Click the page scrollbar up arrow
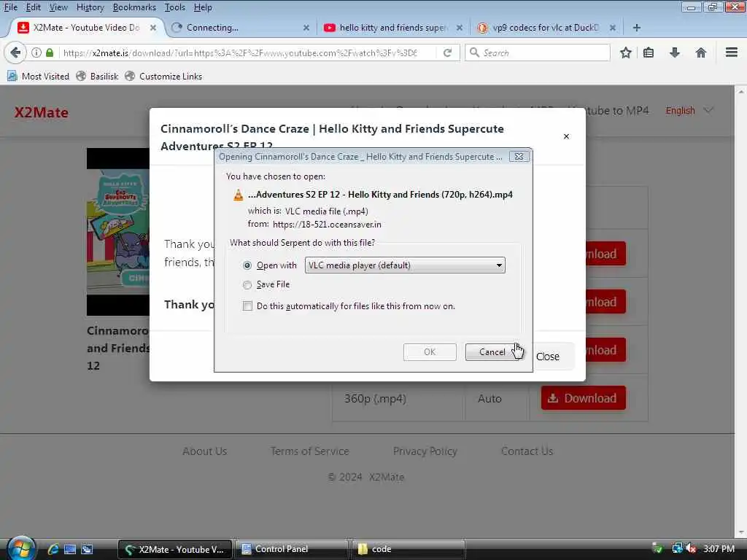Viewport: 747px width, 560px height. pos(741,91)
